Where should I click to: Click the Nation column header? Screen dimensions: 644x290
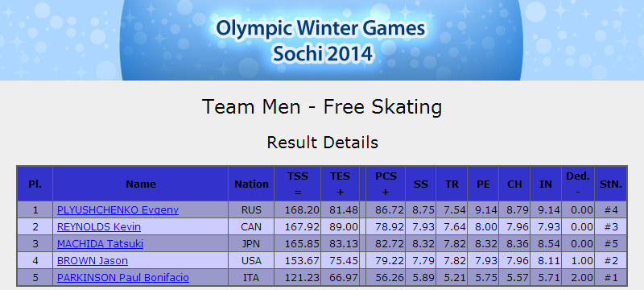click(251, 184)
